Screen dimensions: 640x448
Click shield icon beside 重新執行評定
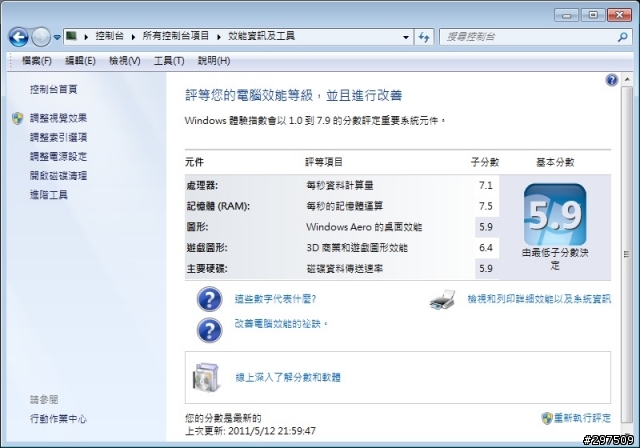click(x=547, y=418)
